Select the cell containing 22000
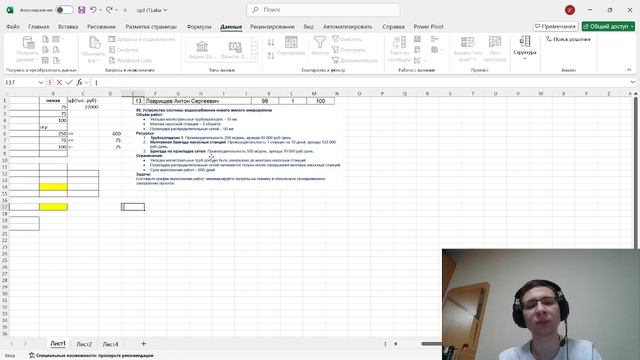The height and width of the screenshot is (360, 640). (83, 107)
